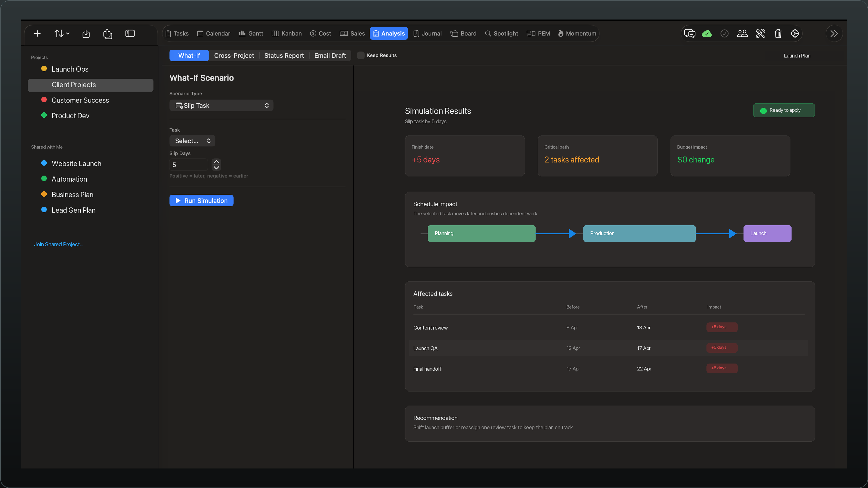Click the Run Simulation button
Screen dimensions: 868x488
(202, 201)
